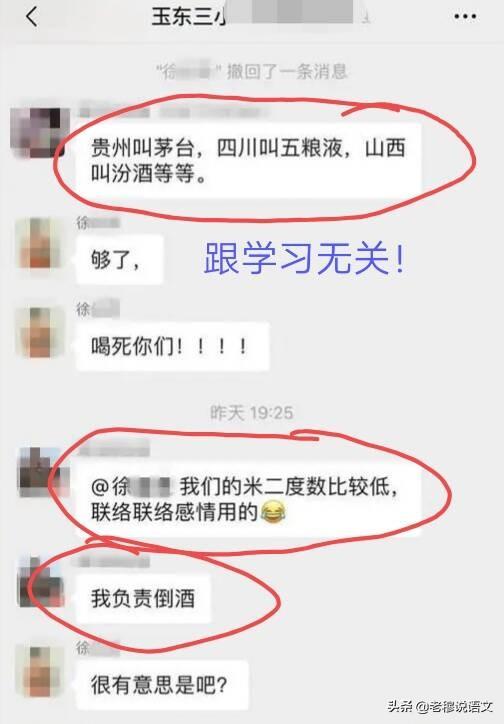Tap sender name 徐 above 够了 message
Screen dimensions: 504x724
pyautogui.click(x=98, y=223)
